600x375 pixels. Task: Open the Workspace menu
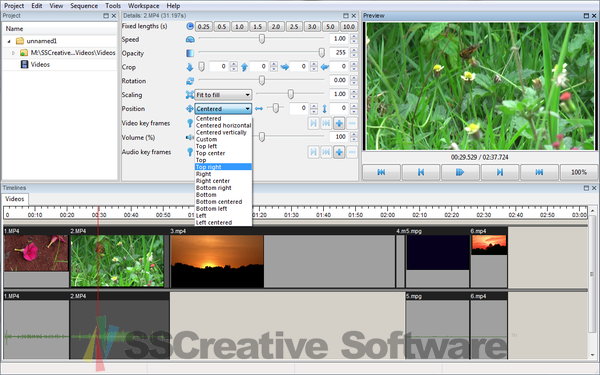point(143,6)
